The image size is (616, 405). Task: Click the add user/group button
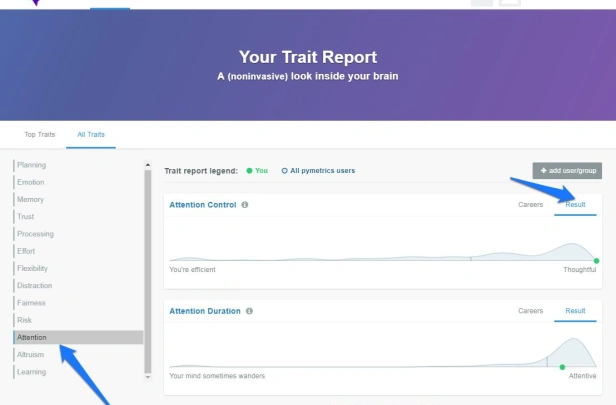click(x=567, y=170)
